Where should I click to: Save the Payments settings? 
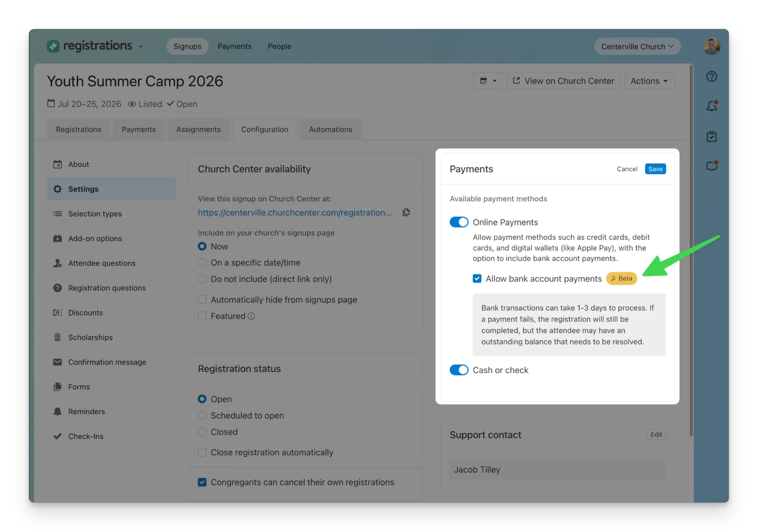655,169
